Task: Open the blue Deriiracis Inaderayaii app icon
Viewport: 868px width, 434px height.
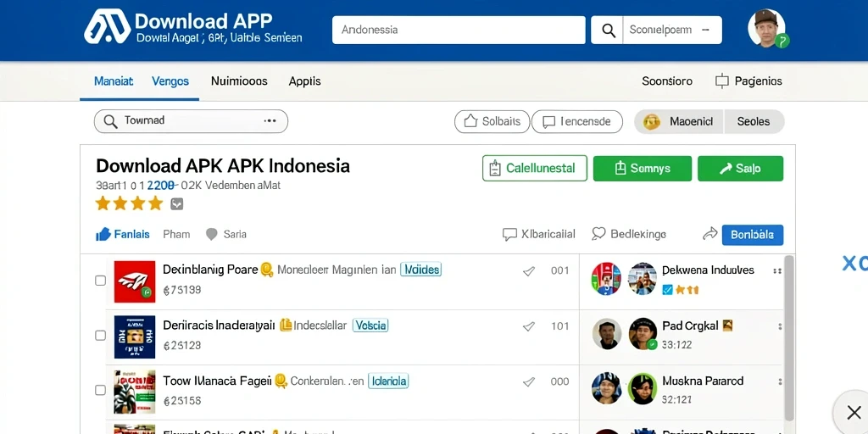Action: [x=135, y=337]
